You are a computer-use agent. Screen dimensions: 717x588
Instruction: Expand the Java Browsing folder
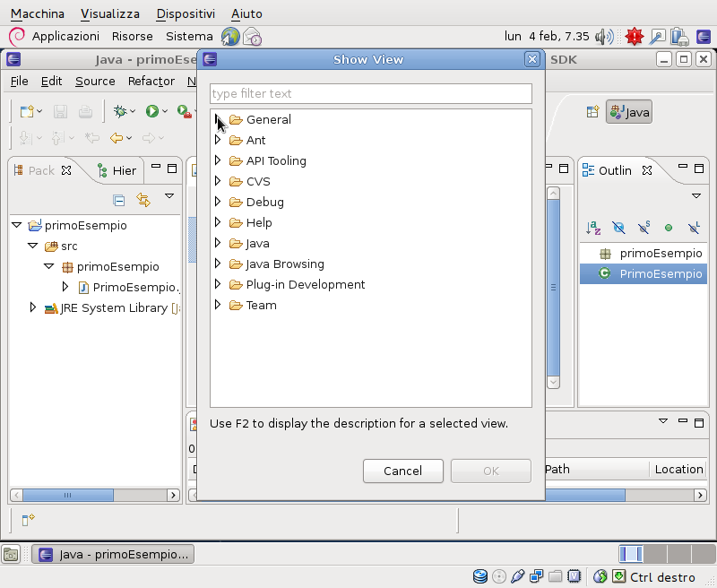pos(218,264)
